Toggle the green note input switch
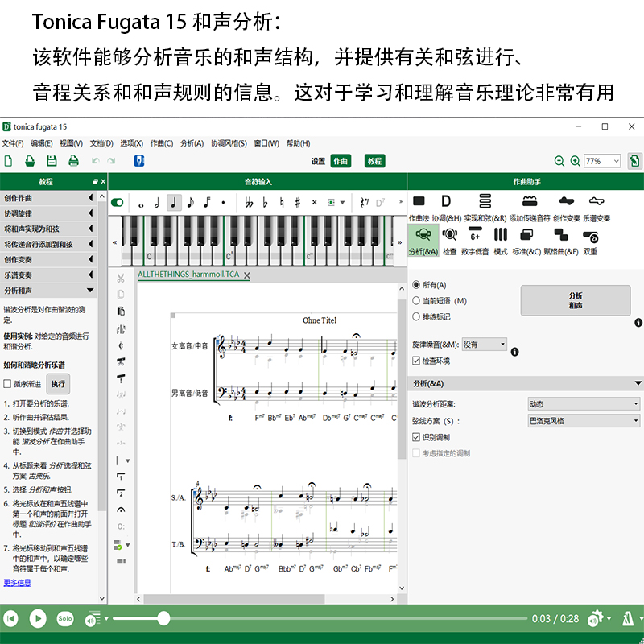This screenshot has width=644, height=644. pyautogui.click(x=118, y=203)
